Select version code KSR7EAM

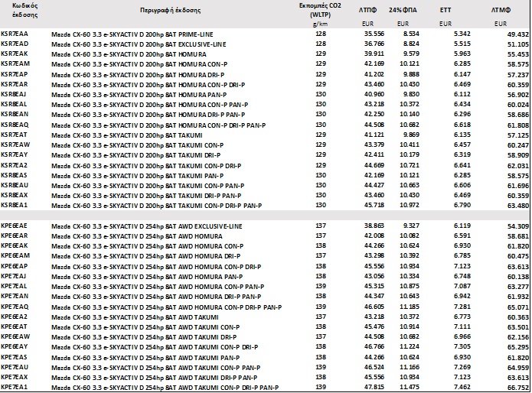pos(15,63)
